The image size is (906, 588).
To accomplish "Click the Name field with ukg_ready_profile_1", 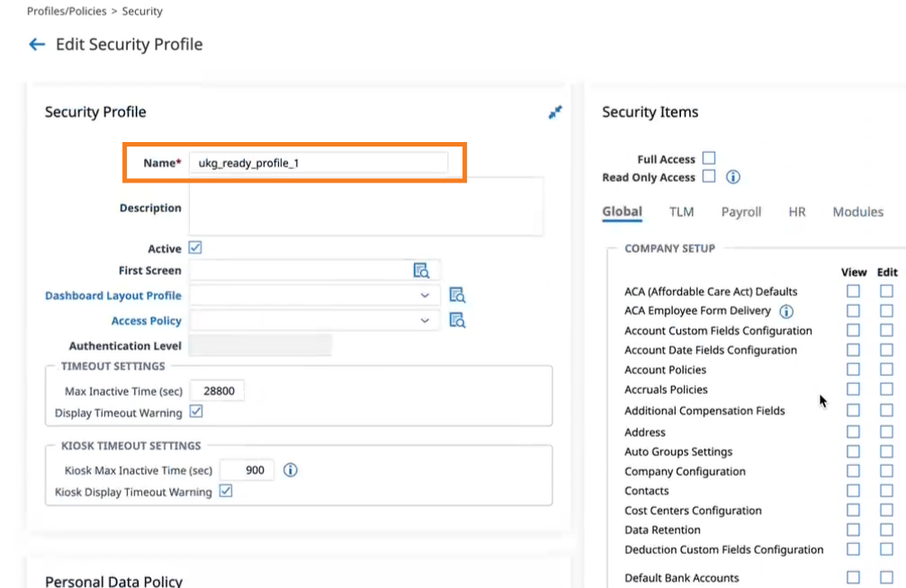I will point(318,163).
